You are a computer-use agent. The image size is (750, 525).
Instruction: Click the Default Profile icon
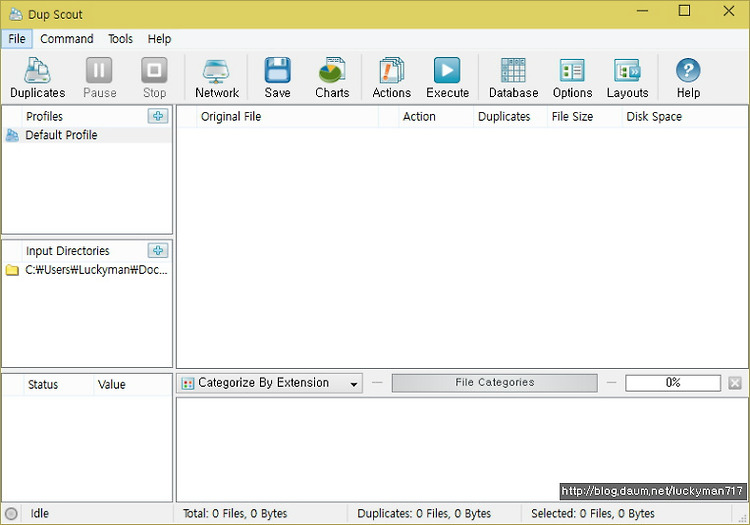[12, 135]
